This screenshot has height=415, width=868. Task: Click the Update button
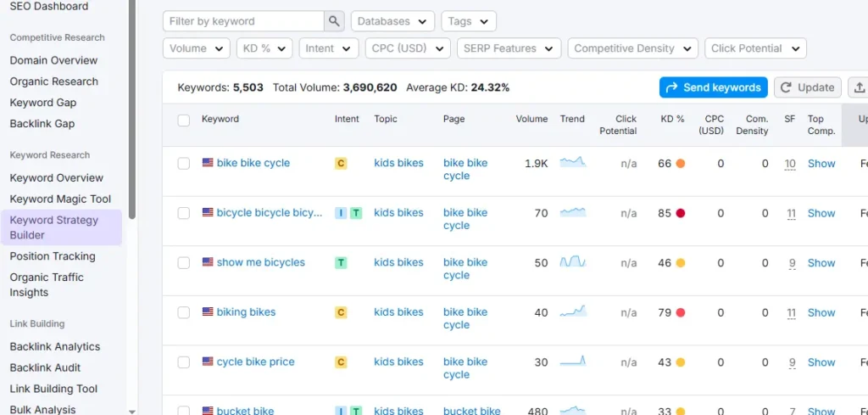pos(808,87)
